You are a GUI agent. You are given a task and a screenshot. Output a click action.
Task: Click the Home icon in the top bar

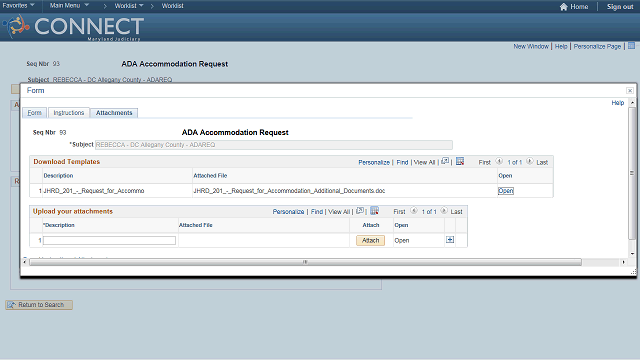[x=564, y=7]
